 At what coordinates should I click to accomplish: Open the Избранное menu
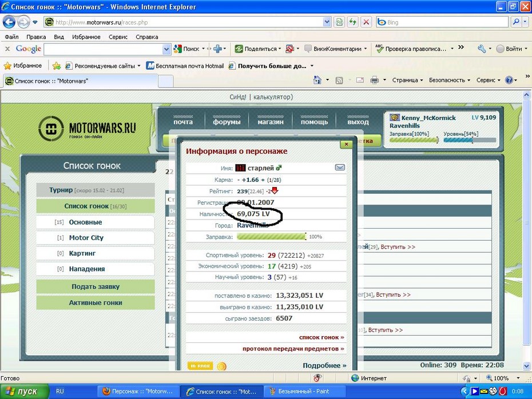click(86, 37)
